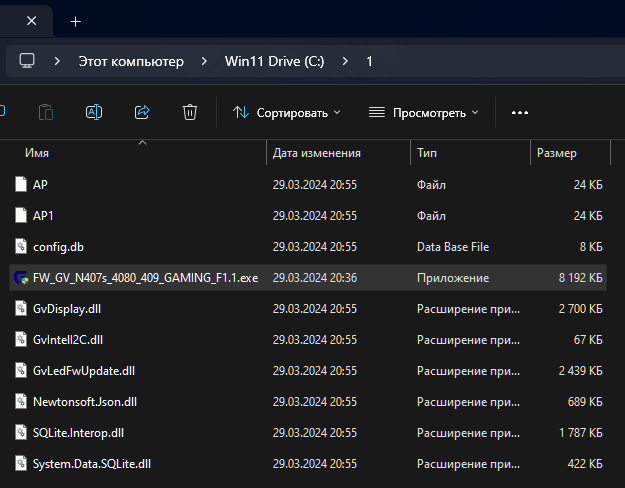Select the FW_GV_N407s exe application icon

point(21,277)
